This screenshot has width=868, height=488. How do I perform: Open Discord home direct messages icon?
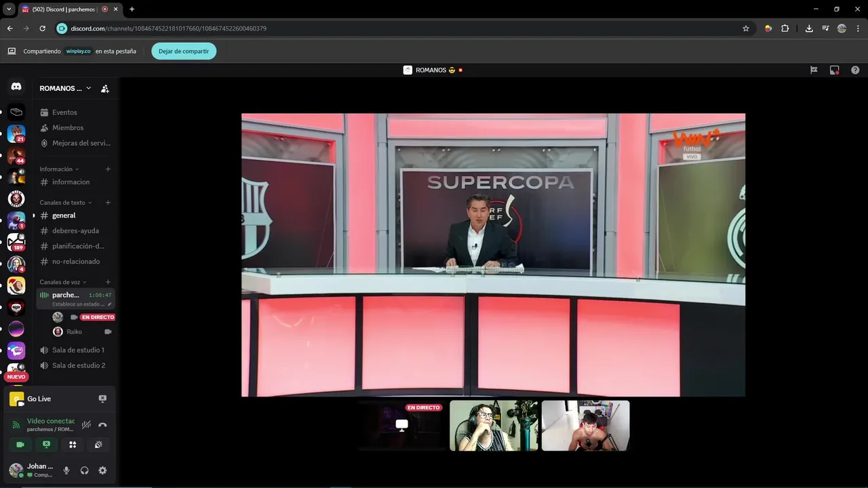point(16,87)
